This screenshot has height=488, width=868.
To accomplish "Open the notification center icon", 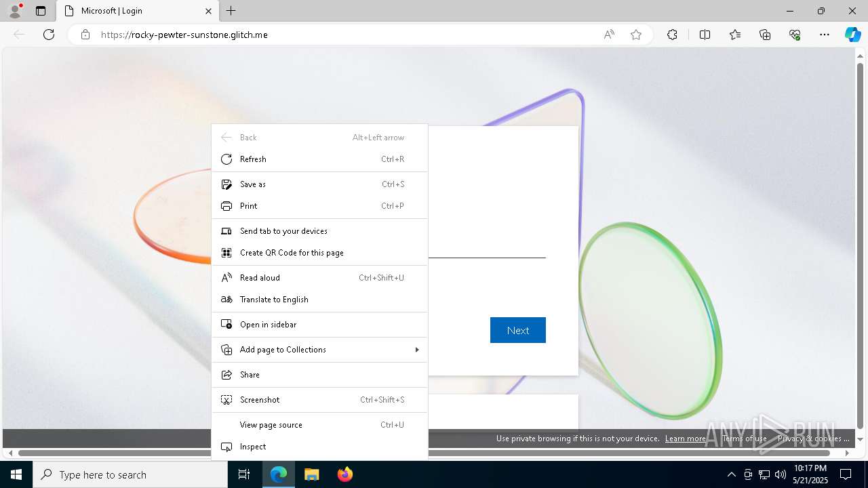I will (846, 474).
